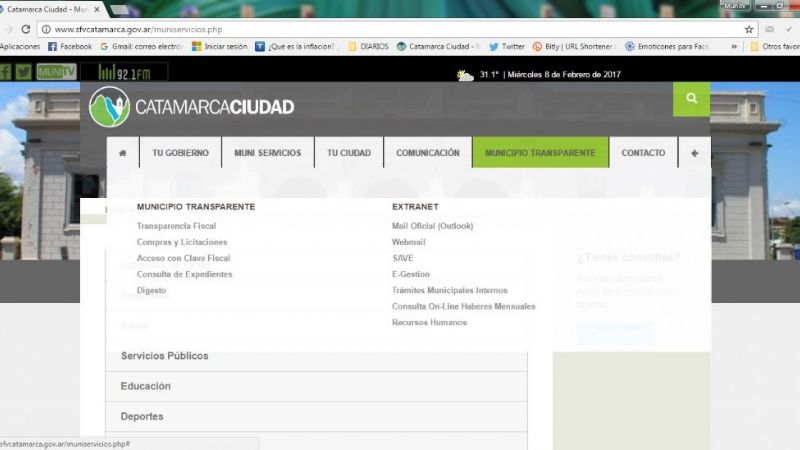Image resolution: width=800 pixels, height=450 pixels.
Task: Open the Twitter icon in site header
Action: tap(23, 72)
